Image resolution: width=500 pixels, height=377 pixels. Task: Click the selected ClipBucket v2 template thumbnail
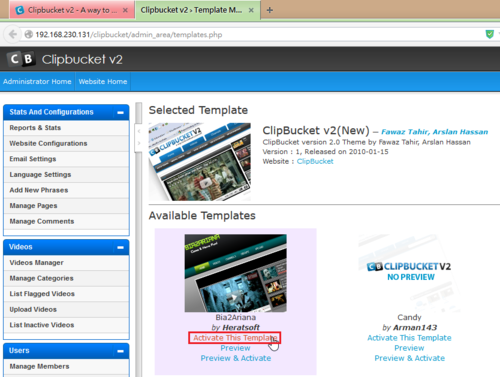[x=200, y=162]
